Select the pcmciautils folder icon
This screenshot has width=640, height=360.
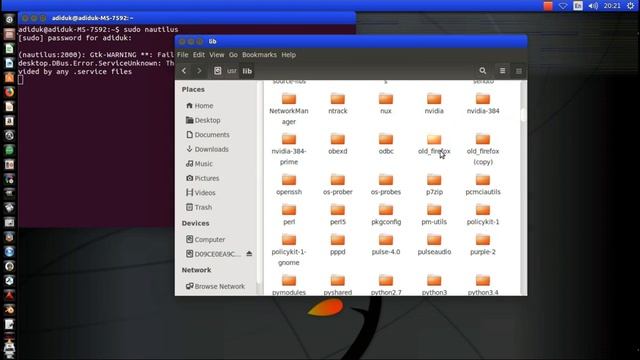click(483, 180)
